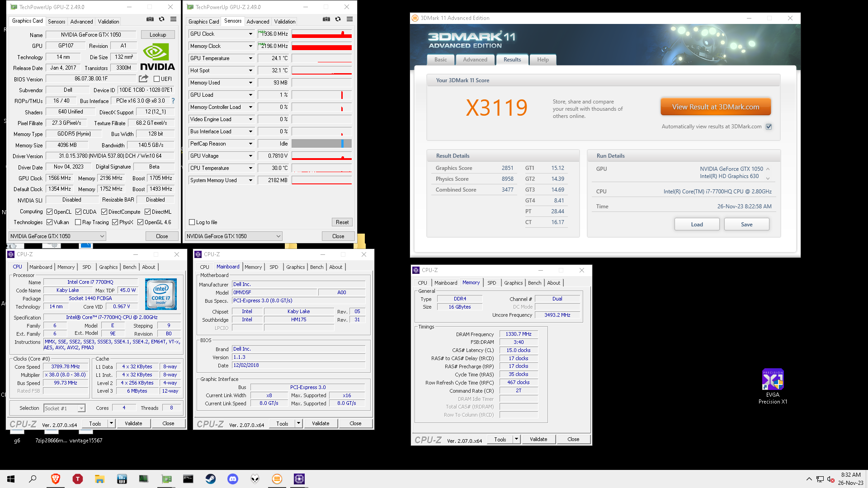
Task: Refresh the left GPU-Z Graphics Card window
Action: coord(161,19)
